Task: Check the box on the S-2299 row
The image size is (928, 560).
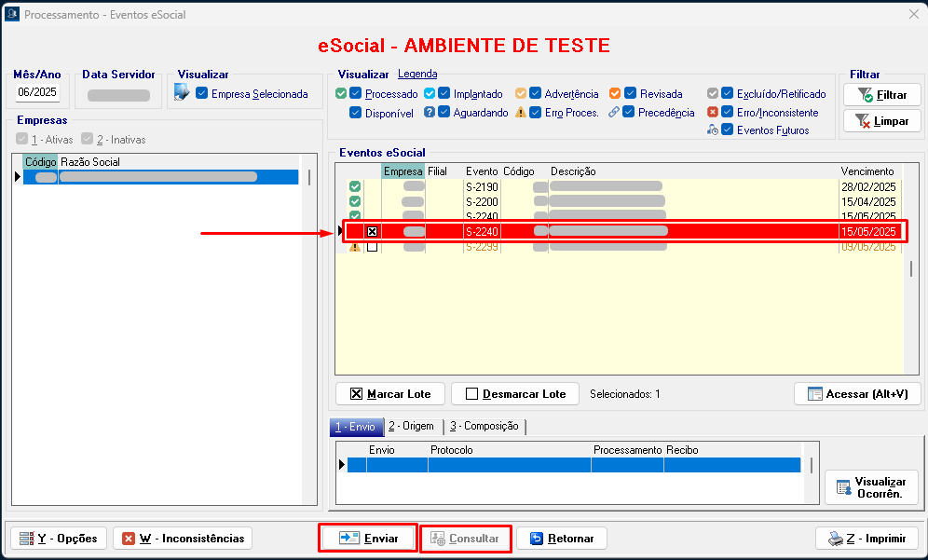Action: (x=372, y=247)
